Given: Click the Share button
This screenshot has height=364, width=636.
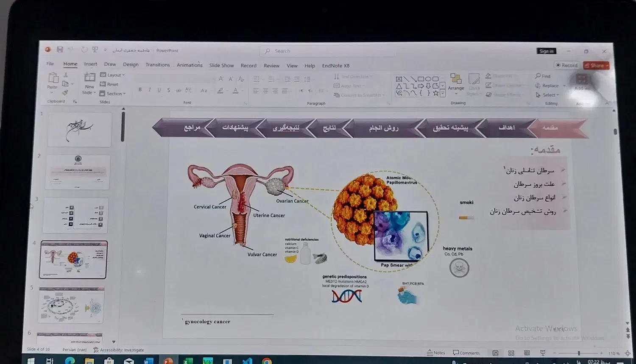Looking at the screenshot, I should (x=596, y=65).
